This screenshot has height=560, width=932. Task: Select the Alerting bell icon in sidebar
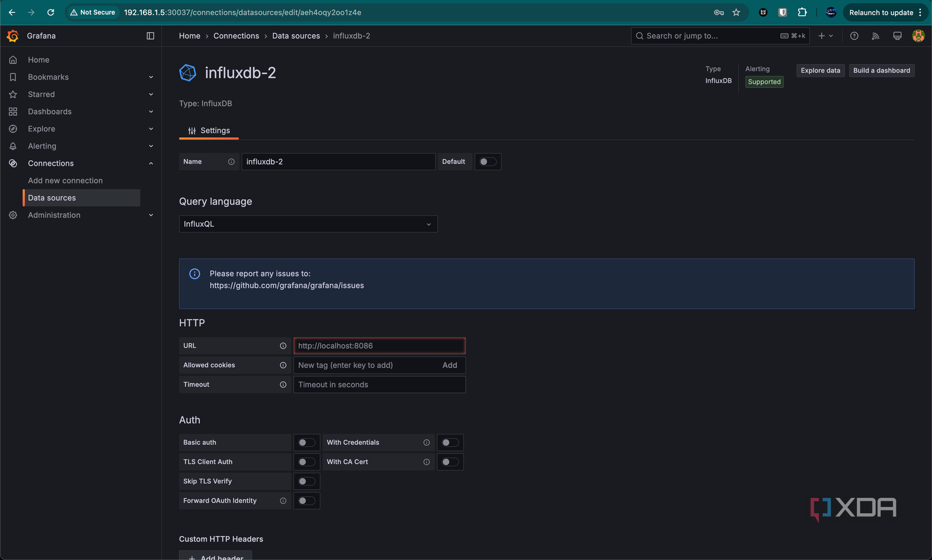[x=13, y=146]
